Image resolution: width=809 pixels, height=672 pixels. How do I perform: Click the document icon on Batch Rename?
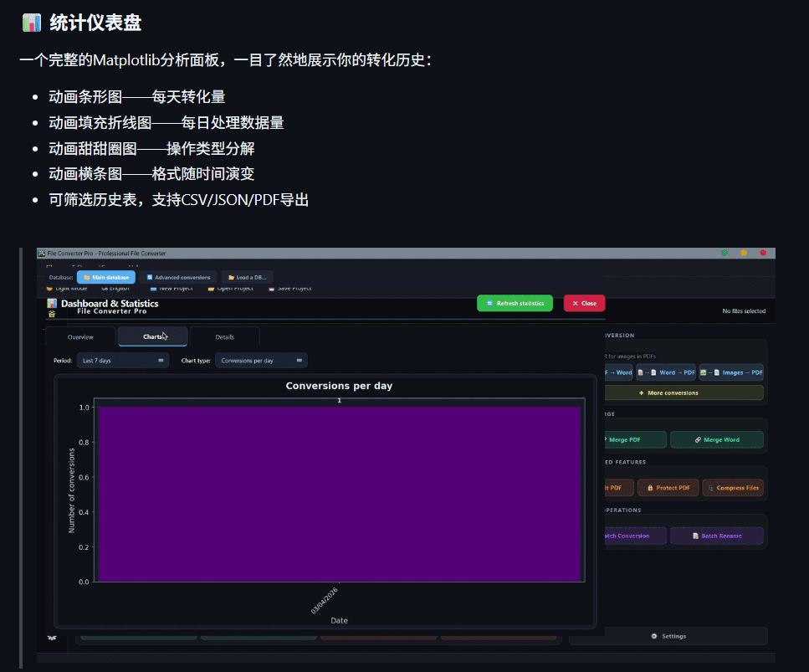[x=696, y=536]
